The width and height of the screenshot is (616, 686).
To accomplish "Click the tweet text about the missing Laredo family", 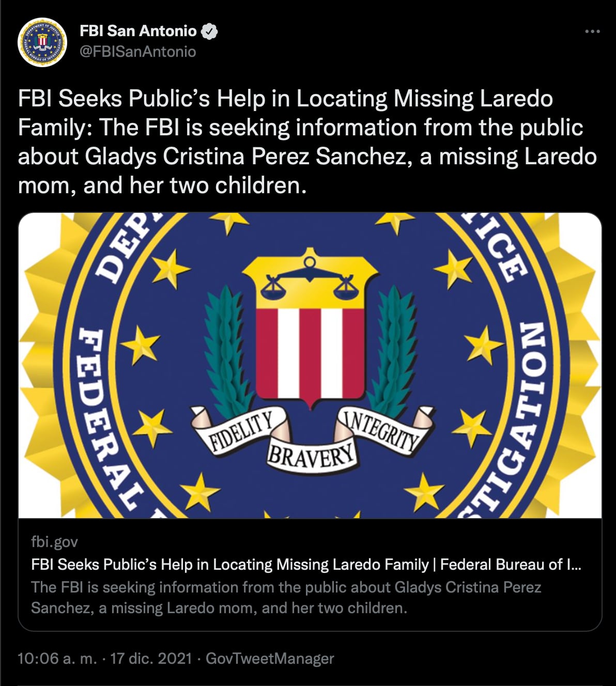I will [x=307, y=142].
